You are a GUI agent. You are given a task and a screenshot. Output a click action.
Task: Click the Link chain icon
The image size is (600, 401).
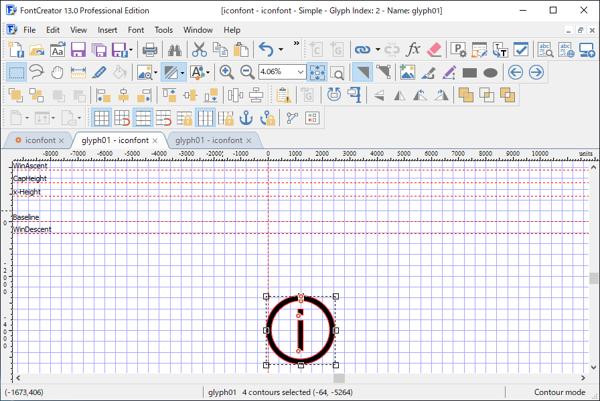[x=362, y=50]
